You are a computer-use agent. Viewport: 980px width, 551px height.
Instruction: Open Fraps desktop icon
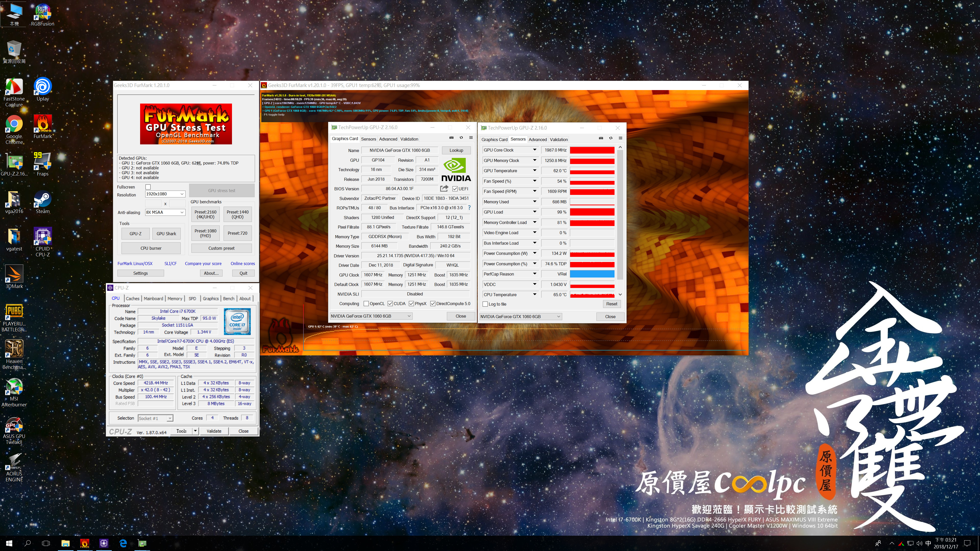(43, 164)
